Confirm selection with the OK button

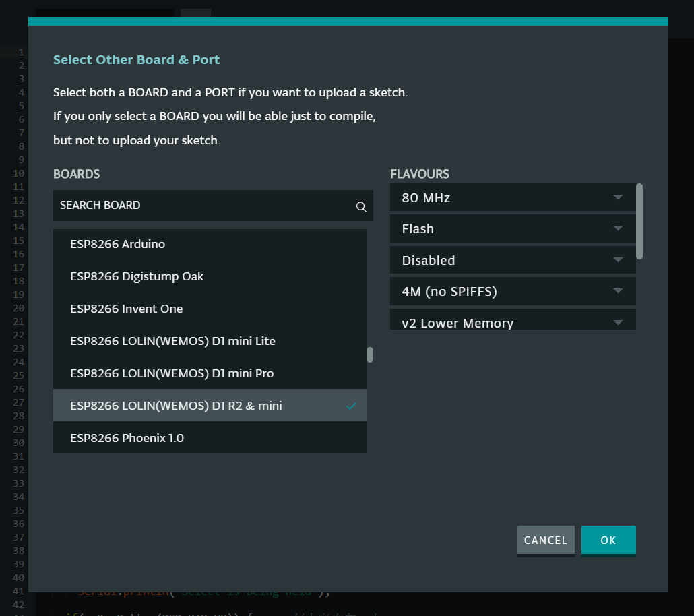(608, 541)
